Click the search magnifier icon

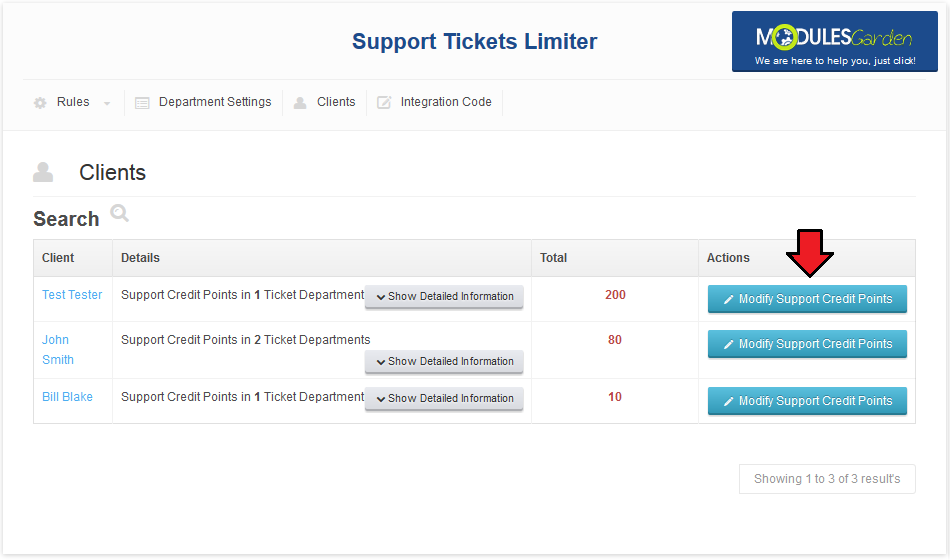click(119, 213)
